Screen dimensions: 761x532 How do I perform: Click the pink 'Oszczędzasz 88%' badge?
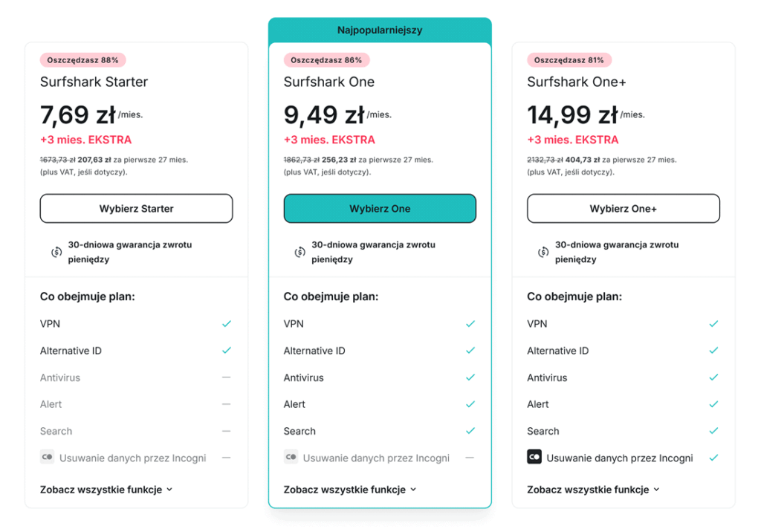click(x=82, y=60)
